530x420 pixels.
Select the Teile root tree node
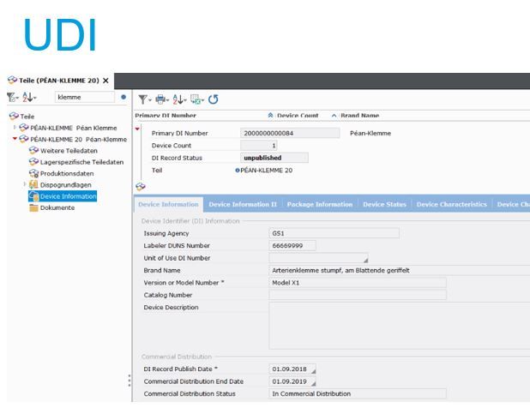[x=27, y=117]
